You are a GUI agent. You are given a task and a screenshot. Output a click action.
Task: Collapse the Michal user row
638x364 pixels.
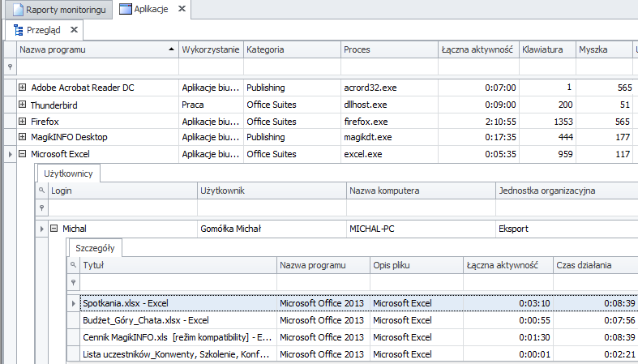54,228
